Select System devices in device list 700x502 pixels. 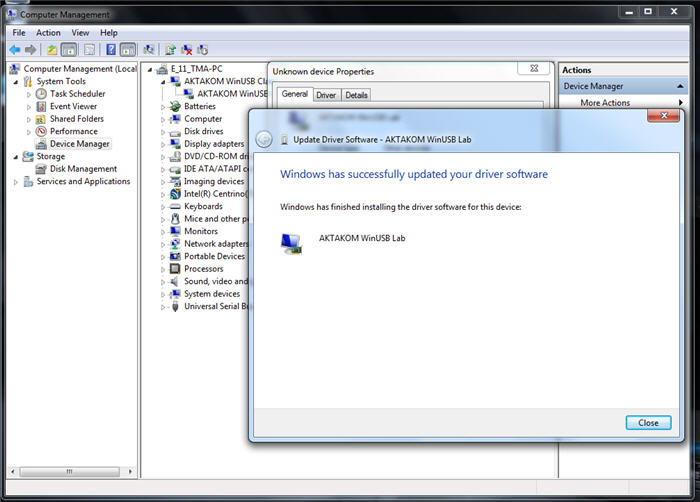coord(212,294)
